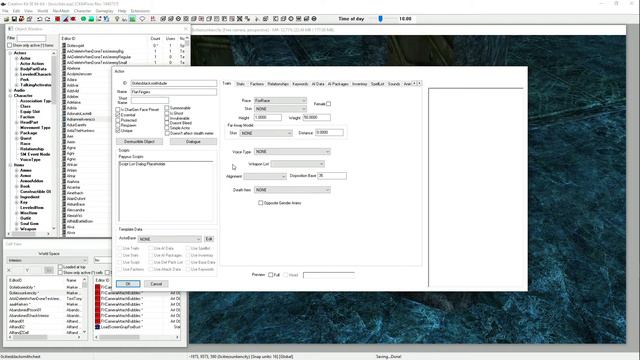Click the last round toolbar icon
Image resolution: width=640 pixels, height=360 pixels.
(x=314, y=19)
